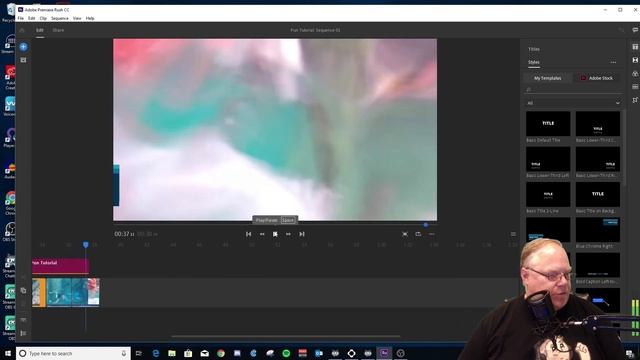Open the timeline options menu icon

513,234
